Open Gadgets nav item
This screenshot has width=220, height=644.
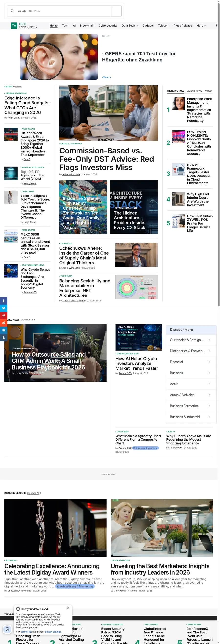(x=148, y=26)
